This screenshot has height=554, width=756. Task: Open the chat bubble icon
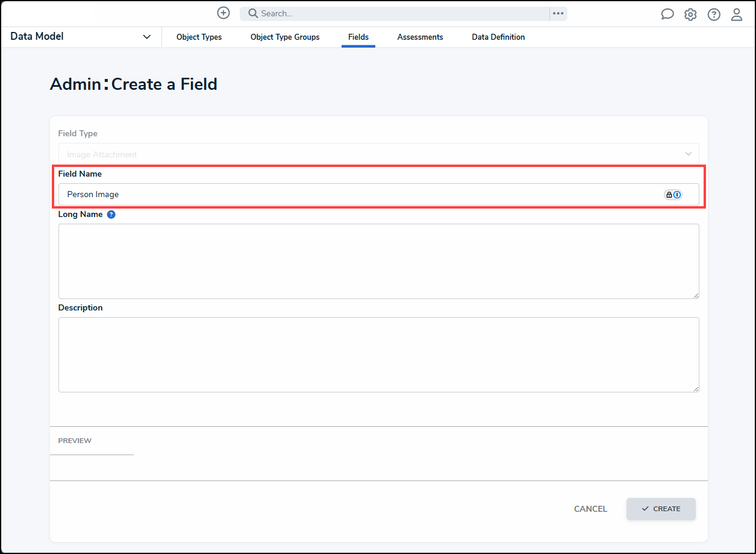click(667, 14)
